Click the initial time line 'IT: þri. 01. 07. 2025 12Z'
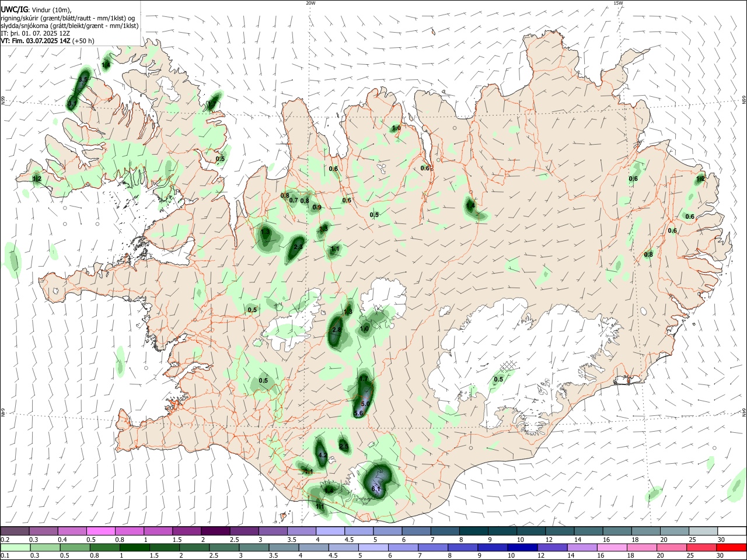747x560 pixels. [36, 33]
